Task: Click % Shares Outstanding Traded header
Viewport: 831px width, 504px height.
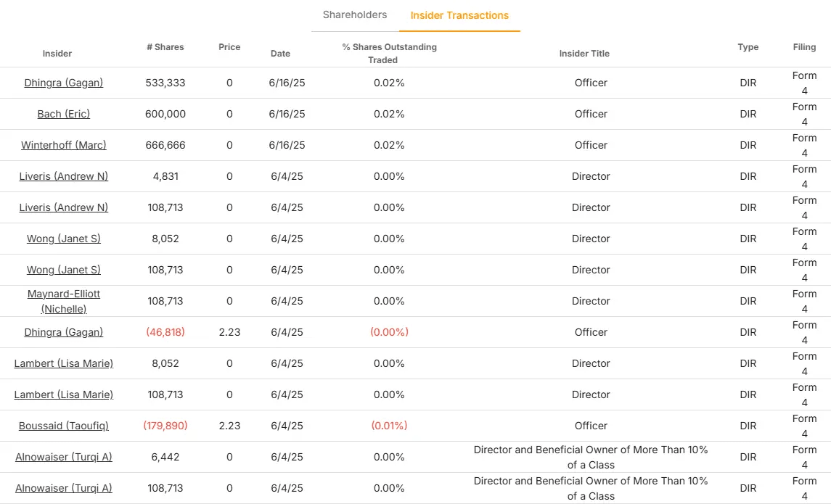Action: click(x=390, y=54)
